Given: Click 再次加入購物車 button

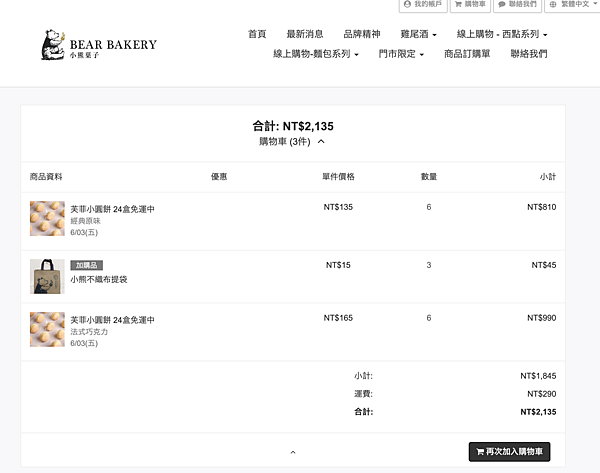Looking at the screenshot, I should point(509,451).
